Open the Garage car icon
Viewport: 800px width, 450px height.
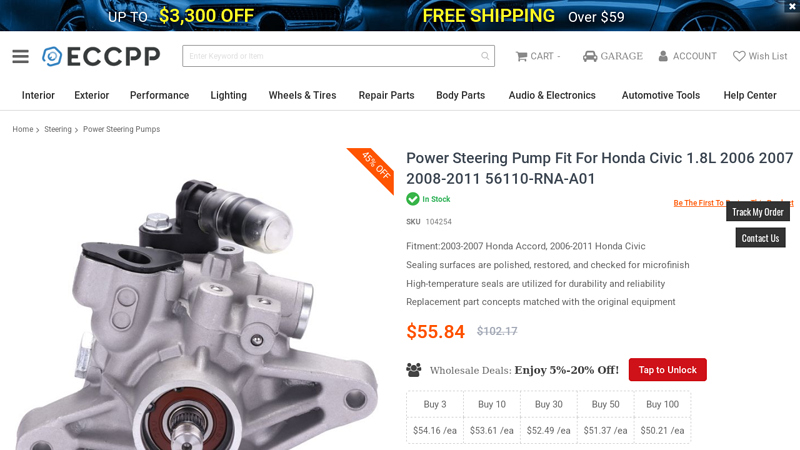(x=590, y=56)
